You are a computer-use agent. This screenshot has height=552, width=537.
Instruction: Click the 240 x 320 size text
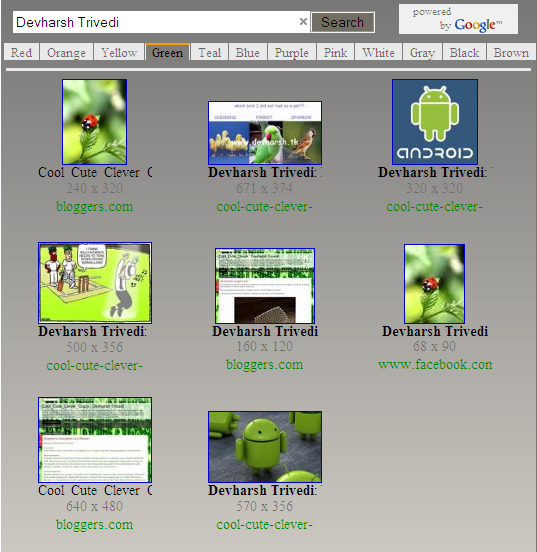pyautogui.click(x=94, y=188)
